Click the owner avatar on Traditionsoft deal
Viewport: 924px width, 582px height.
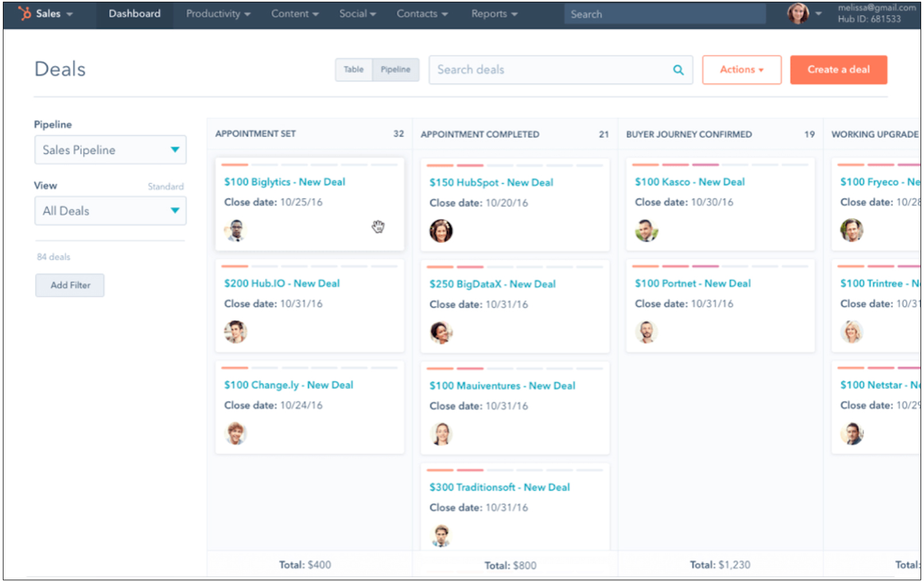coord(441,536)
